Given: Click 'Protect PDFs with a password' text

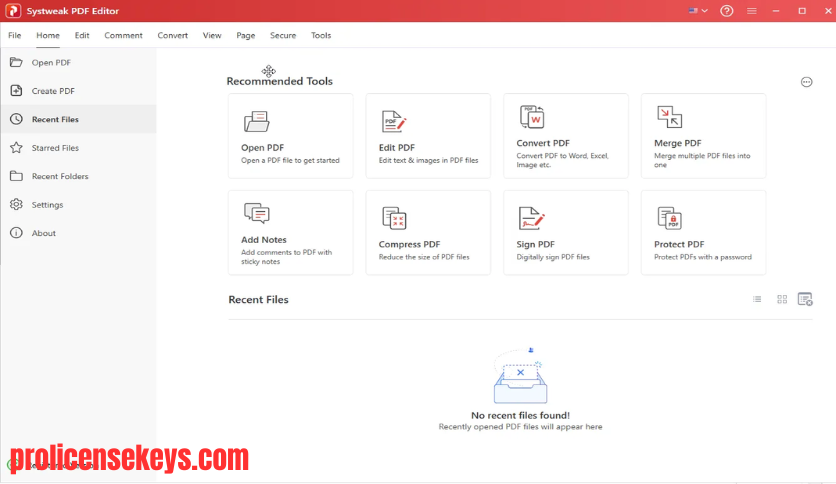Looking at the screenshot, I should [x=703, y=257].
